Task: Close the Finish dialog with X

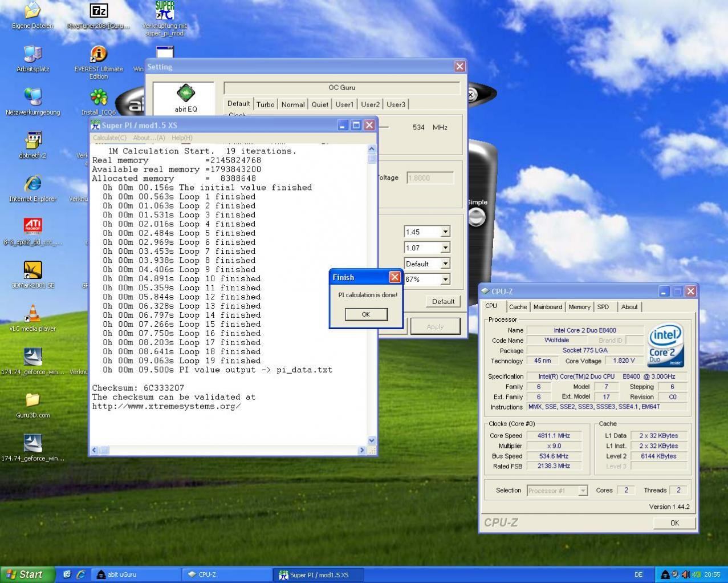Action: [x=394, y=277]
